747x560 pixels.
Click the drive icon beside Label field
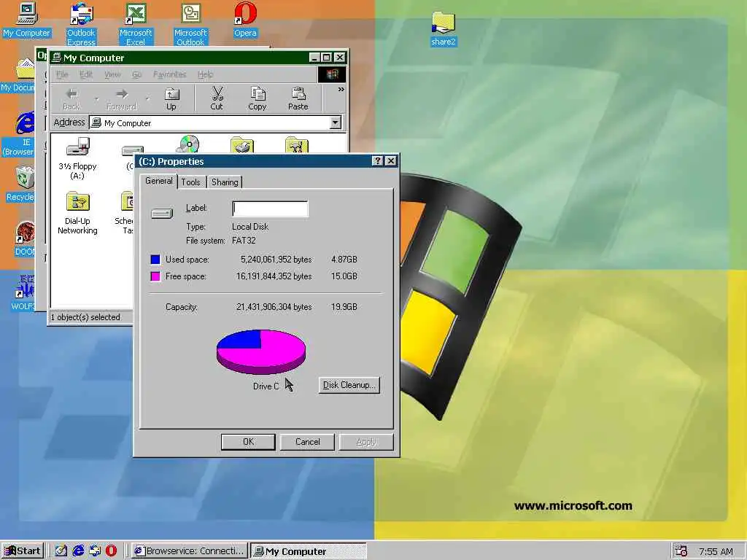(162, 214)
